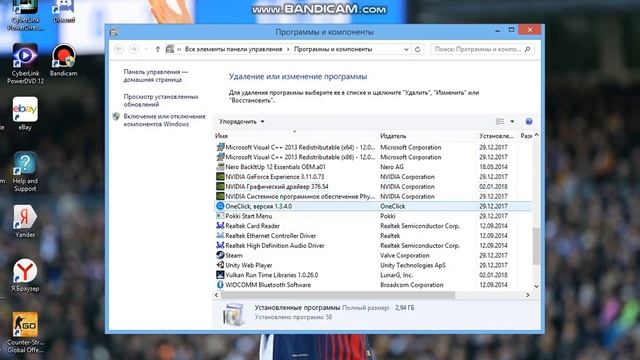Image resolution: width=640 pixels, height=360 pixels.
Task: Click the search programs input field
Action: [x=478, y=49]
